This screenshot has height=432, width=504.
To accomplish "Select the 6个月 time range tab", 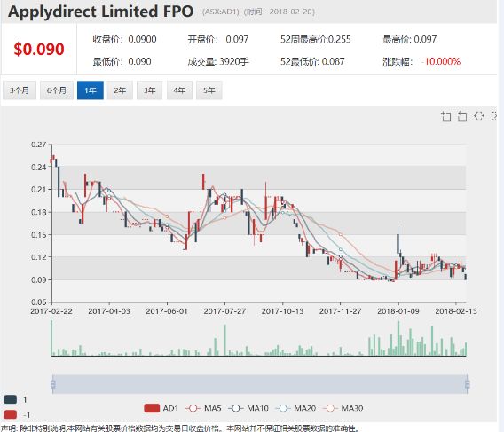I will [56, 90].
